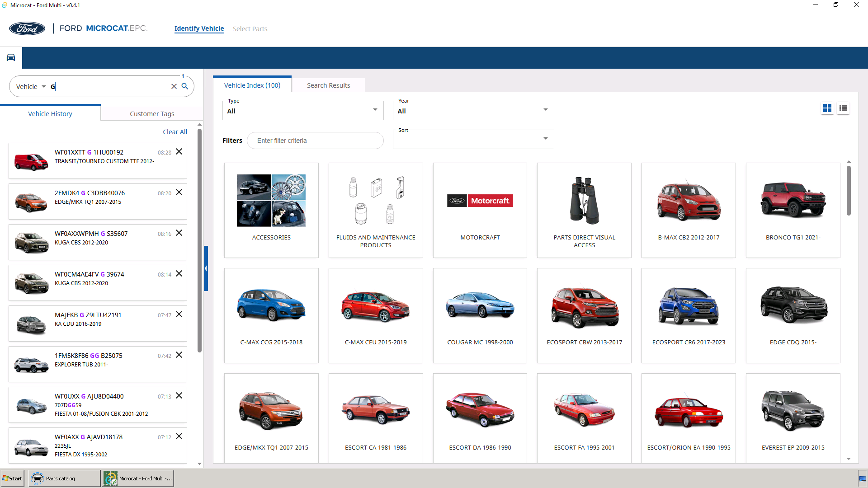Select EcoSport CBW 2013-2017 vehicle
The height and width of the screenshot is (488, 868).
pos(584,315)
